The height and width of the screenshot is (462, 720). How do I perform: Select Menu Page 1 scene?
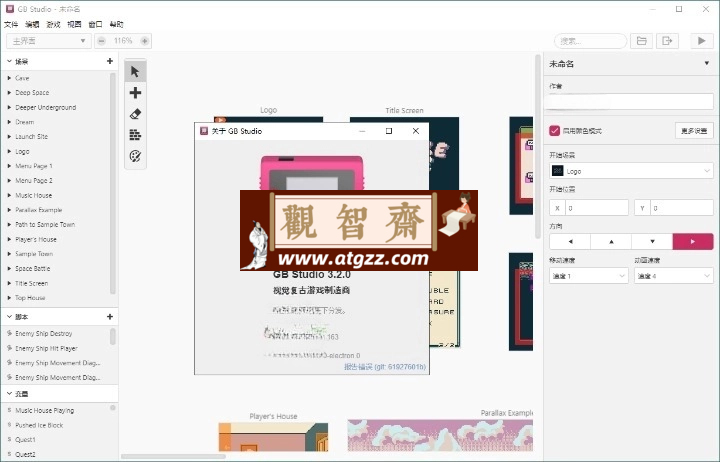[x=34, y=166]
